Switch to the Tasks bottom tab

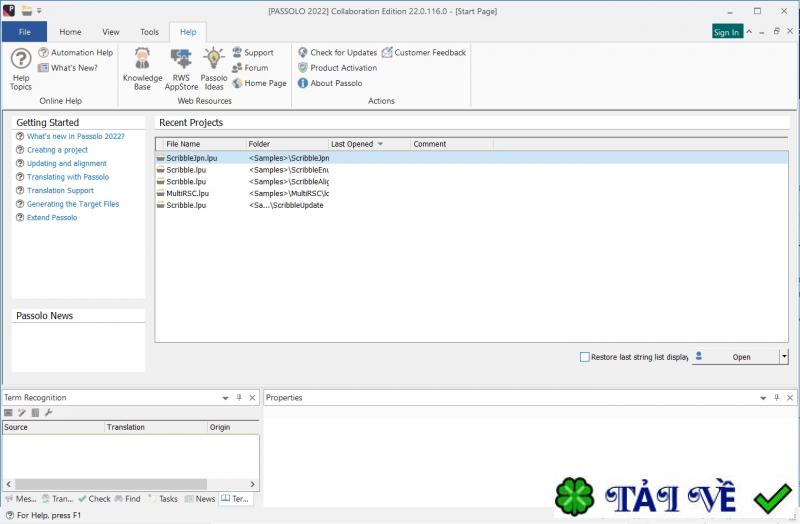[163, 499]
